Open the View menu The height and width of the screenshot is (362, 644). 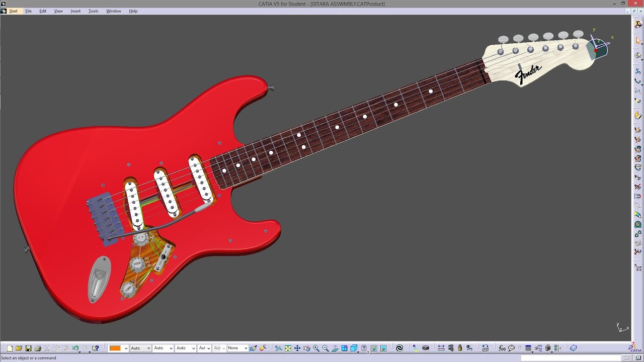(x=58, y=11)
